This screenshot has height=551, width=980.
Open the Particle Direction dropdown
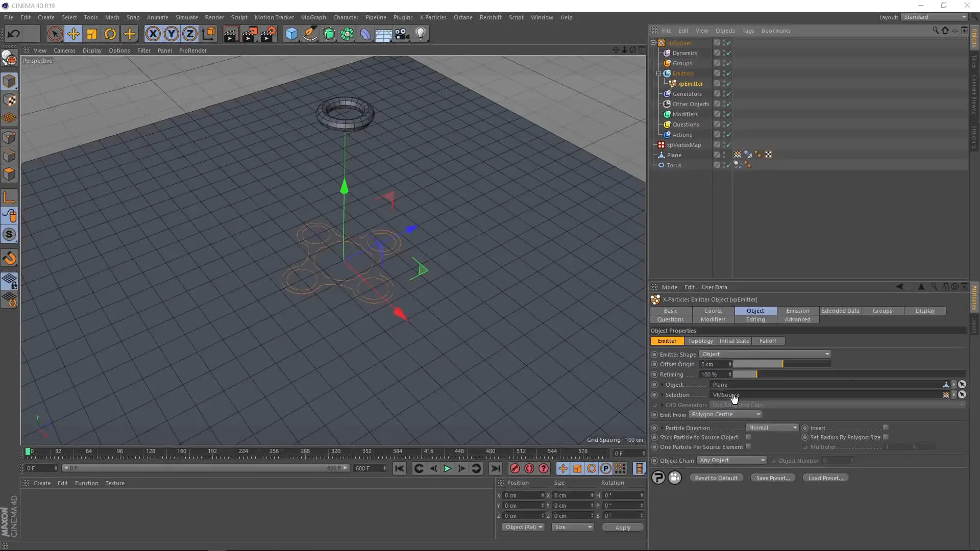coord(772,428)
